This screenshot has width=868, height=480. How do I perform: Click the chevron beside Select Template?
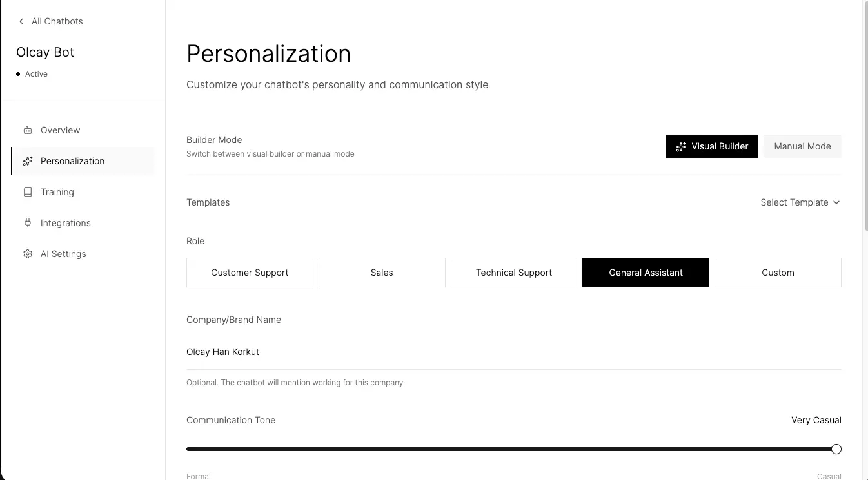point(836,202)
